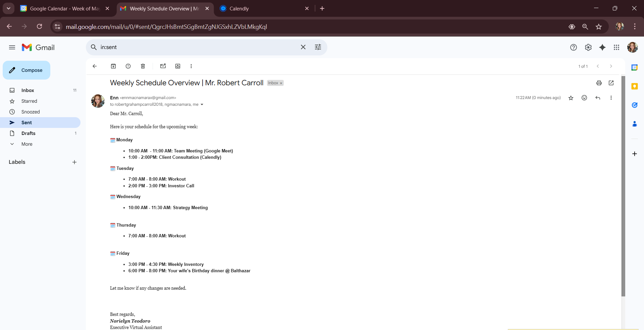Open Gmail Settings gear

(588, 47)
